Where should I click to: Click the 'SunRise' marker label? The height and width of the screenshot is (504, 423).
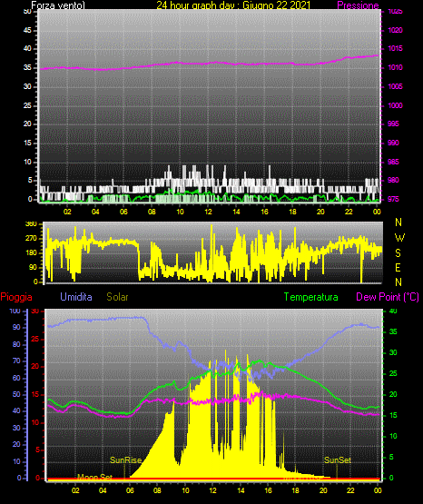(x=125, y=460)
